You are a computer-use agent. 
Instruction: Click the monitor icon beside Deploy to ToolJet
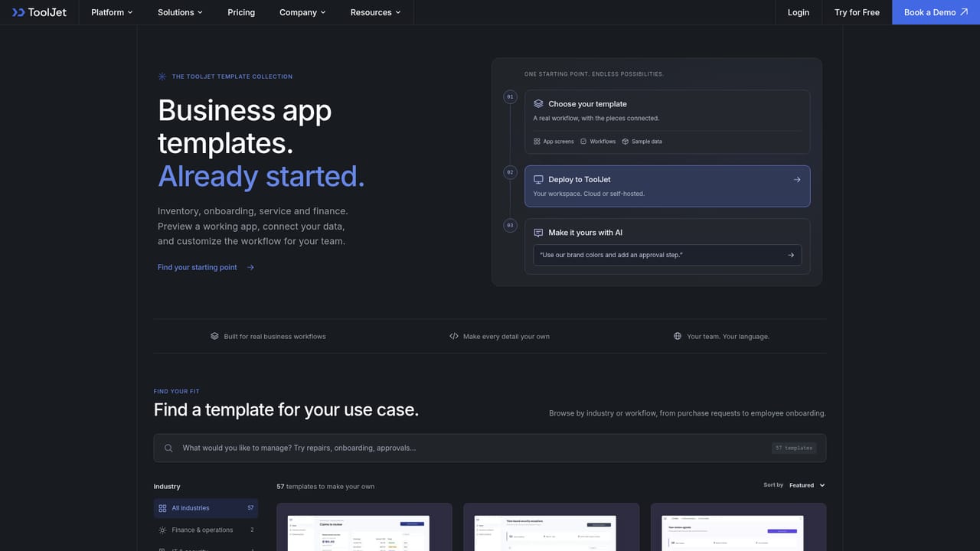tap(538, 180)
